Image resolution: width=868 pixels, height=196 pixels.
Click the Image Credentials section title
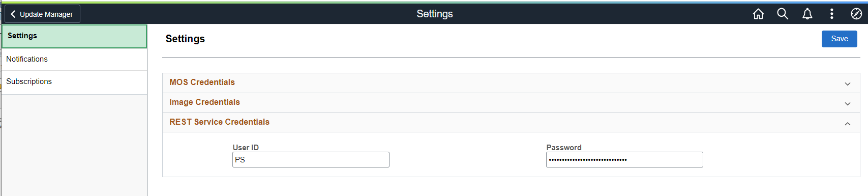(x=204, y=102)
